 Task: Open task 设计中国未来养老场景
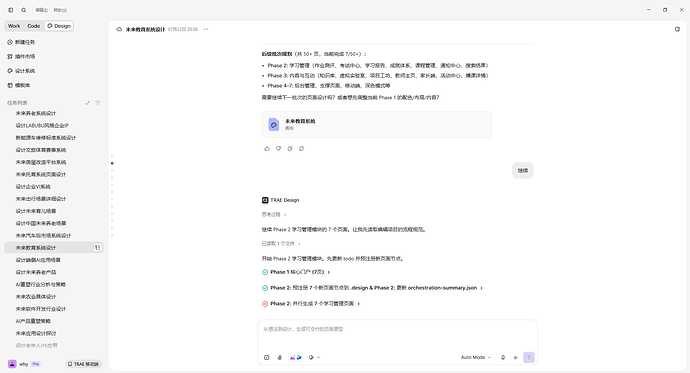pos(41,223)
